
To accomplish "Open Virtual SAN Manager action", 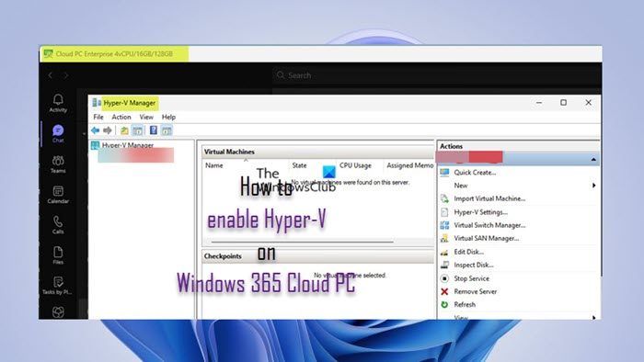I will tap(487, 238).
